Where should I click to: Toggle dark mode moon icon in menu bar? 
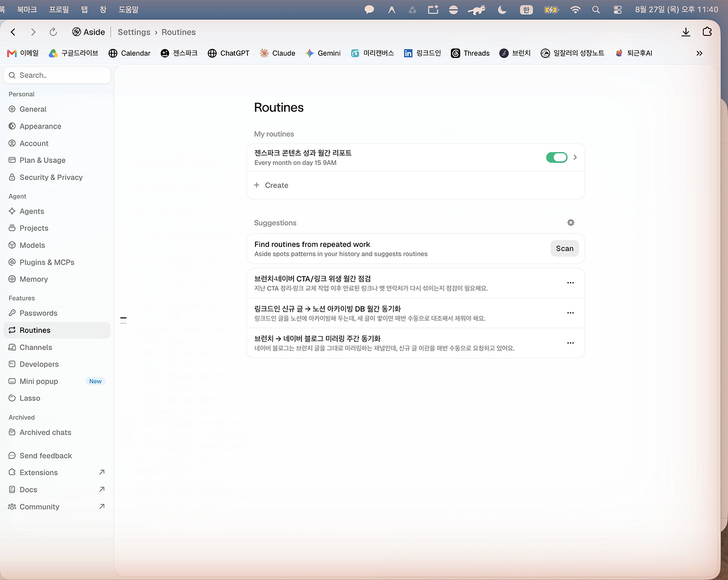pyautogui.click(x=502, y=10)
